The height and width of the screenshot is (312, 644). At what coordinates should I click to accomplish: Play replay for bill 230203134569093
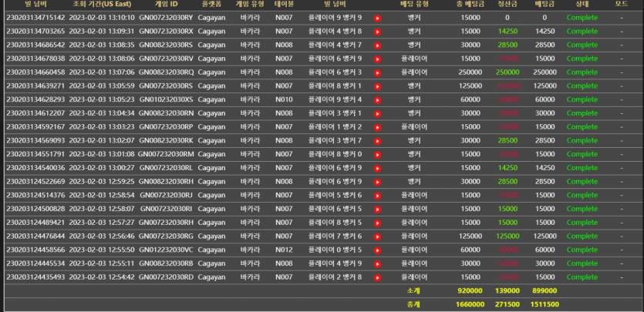pyautogui.click(x=377, y=141)
